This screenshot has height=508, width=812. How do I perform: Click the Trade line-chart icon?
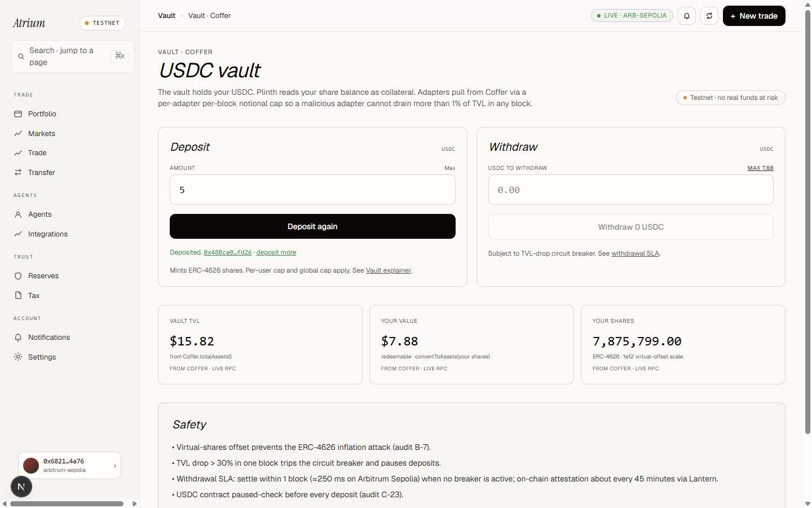click(x=18, y=153)
